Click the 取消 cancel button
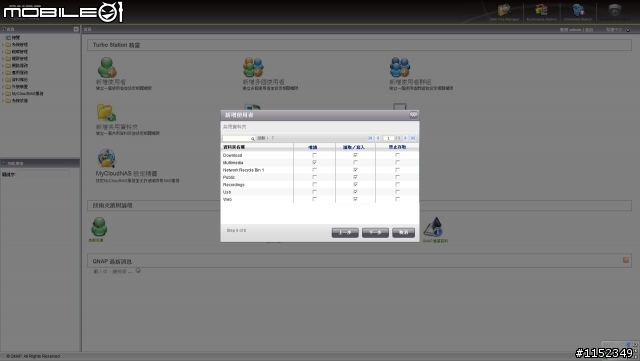 coord(403,232)
